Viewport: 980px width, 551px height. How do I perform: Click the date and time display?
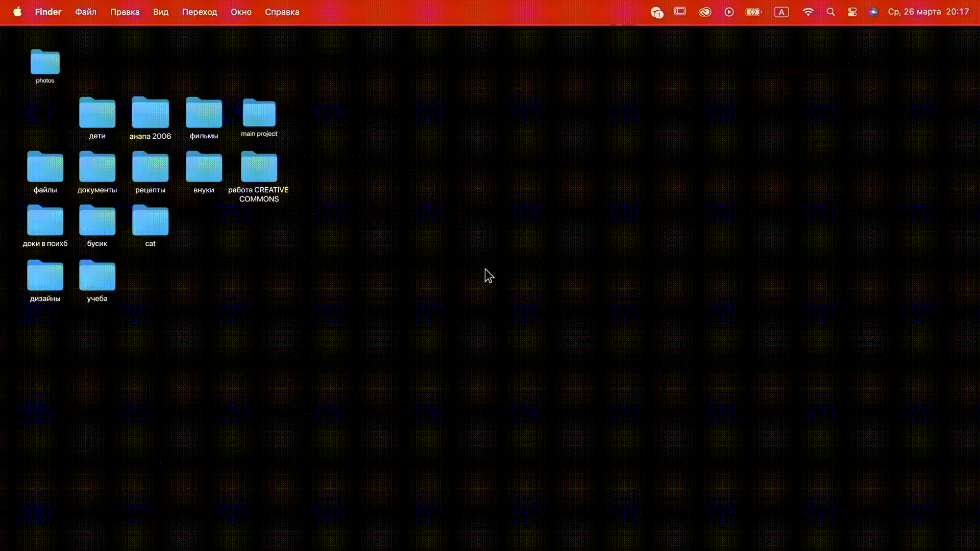(928, 12)
